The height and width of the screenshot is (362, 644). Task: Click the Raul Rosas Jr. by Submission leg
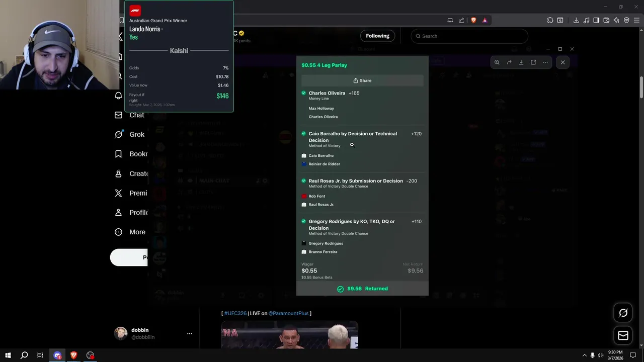356,181
